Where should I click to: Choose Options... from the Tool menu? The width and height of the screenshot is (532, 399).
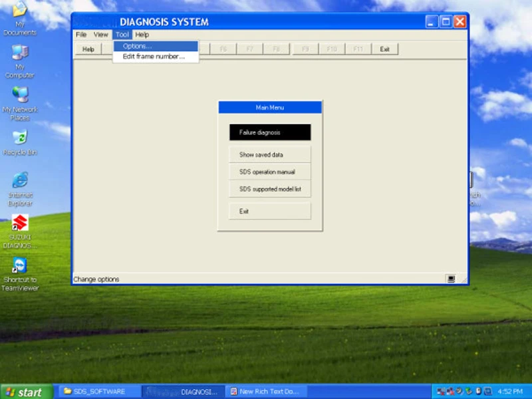click(x=156, y=46)
